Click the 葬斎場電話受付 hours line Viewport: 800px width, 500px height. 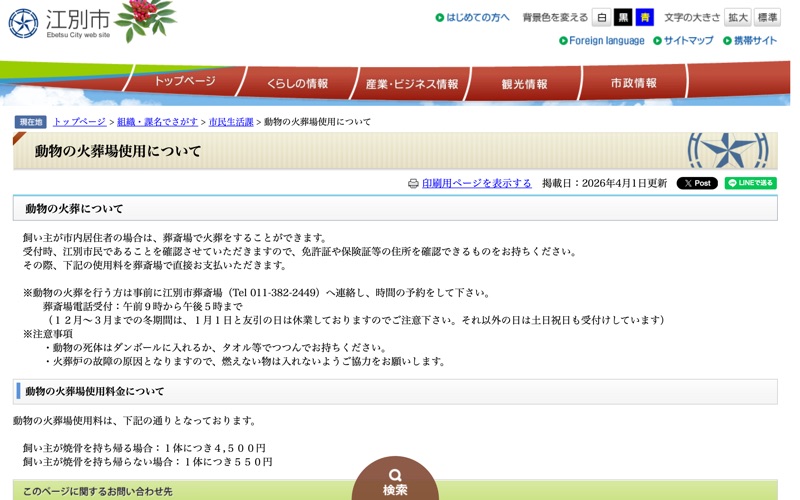pos(143,306)
